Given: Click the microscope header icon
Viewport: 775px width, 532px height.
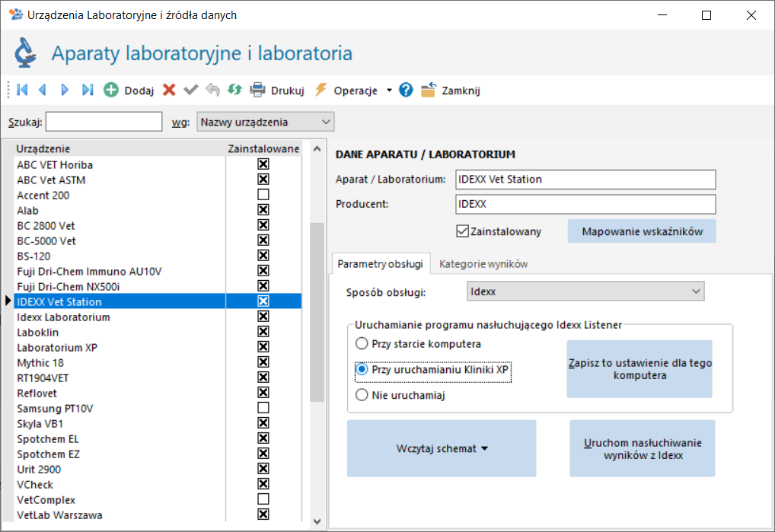Looking at the screenshot, I should (x=25, y=53).
